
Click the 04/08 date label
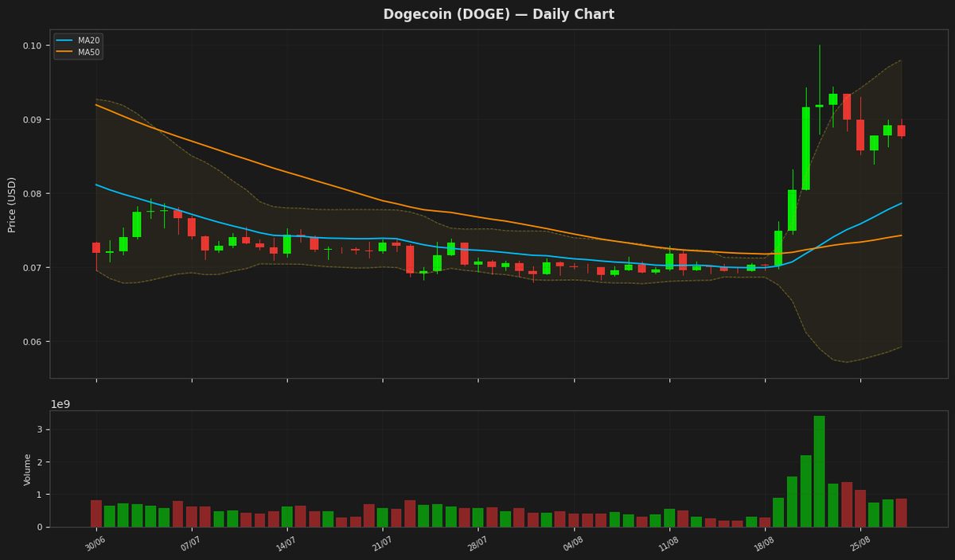(572, 542)
